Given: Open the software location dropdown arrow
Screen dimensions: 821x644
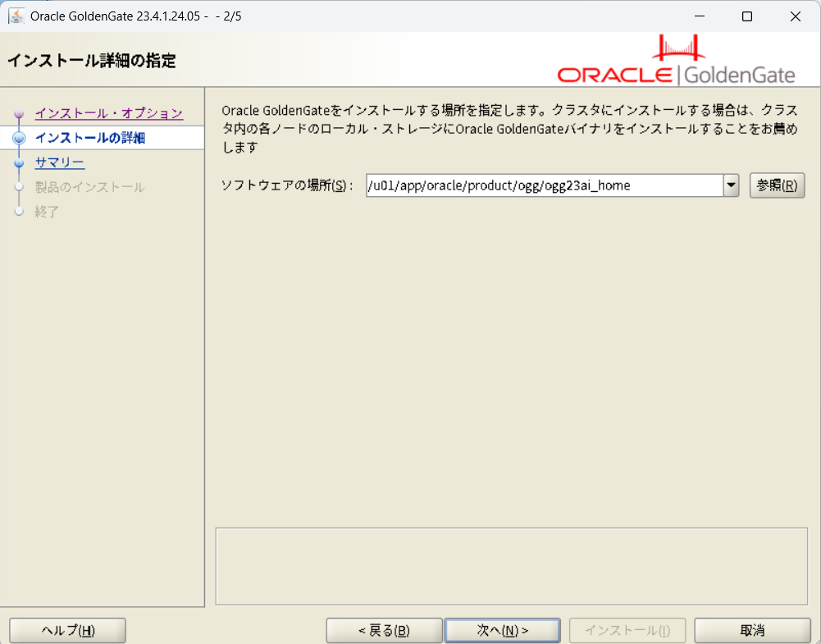Looking at the screenshot, I should (731, 185).
